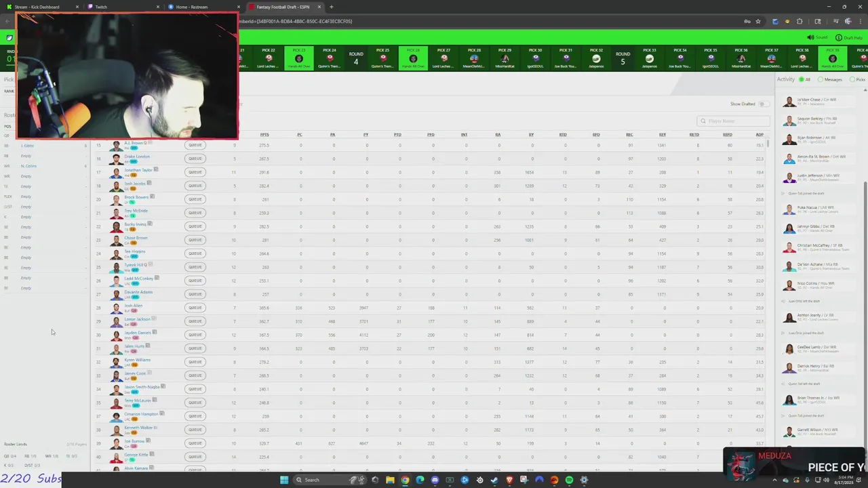Open Steam from the taskbar
This screenshot has width=868, height=488.
pos(494,480)
